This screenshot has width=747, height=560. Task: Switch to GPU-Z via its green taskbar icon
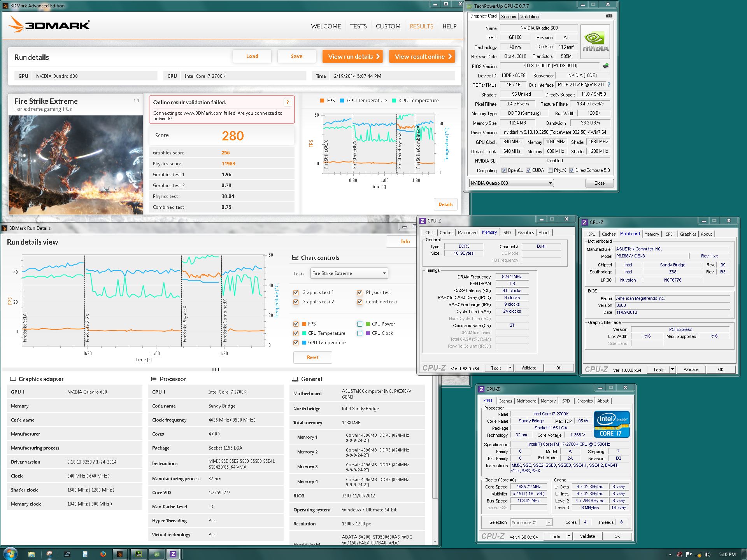coord(156,554)
